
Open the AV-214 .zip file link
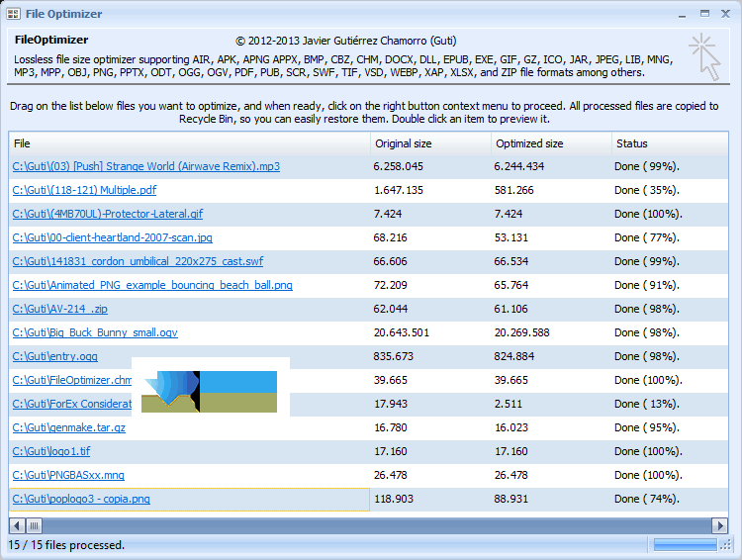click(x=60, y=309)
